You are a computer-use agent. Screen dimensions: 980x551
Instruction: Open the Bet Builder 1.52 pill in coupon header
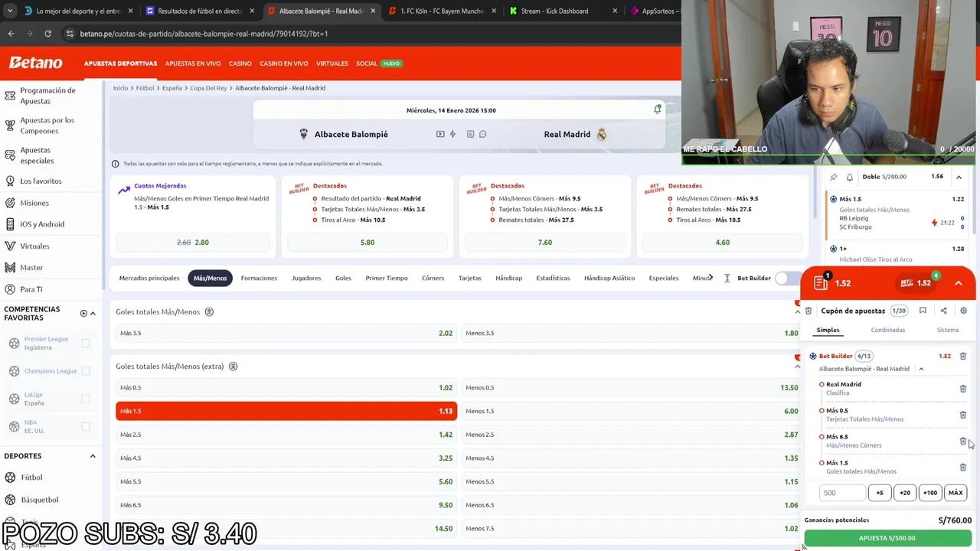click(x=917, y=283)
